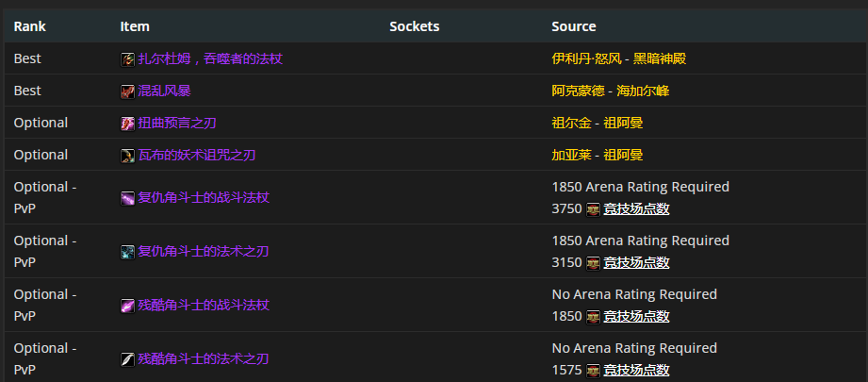
Task: Open the 阿克蒙德 - 海加尔峰 source link
Action: click(x=611, y=91)
